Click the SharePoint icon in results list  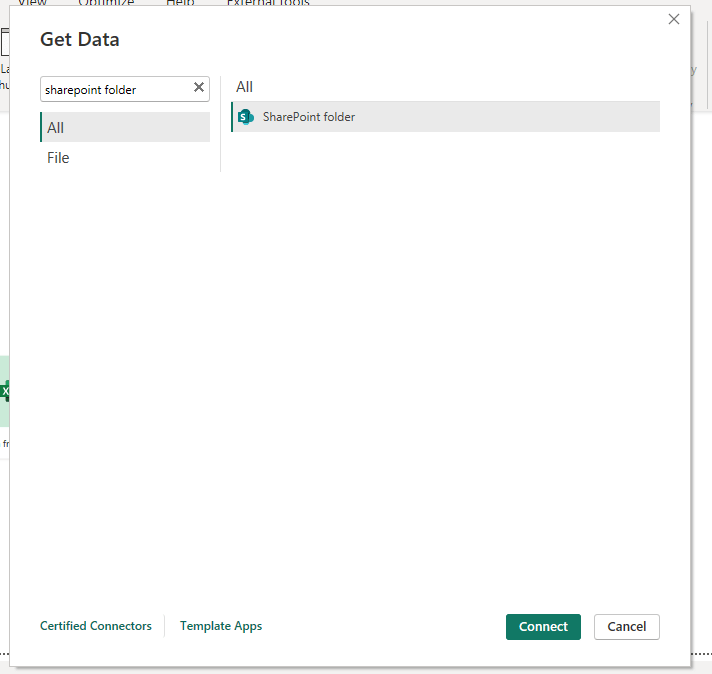245,117
